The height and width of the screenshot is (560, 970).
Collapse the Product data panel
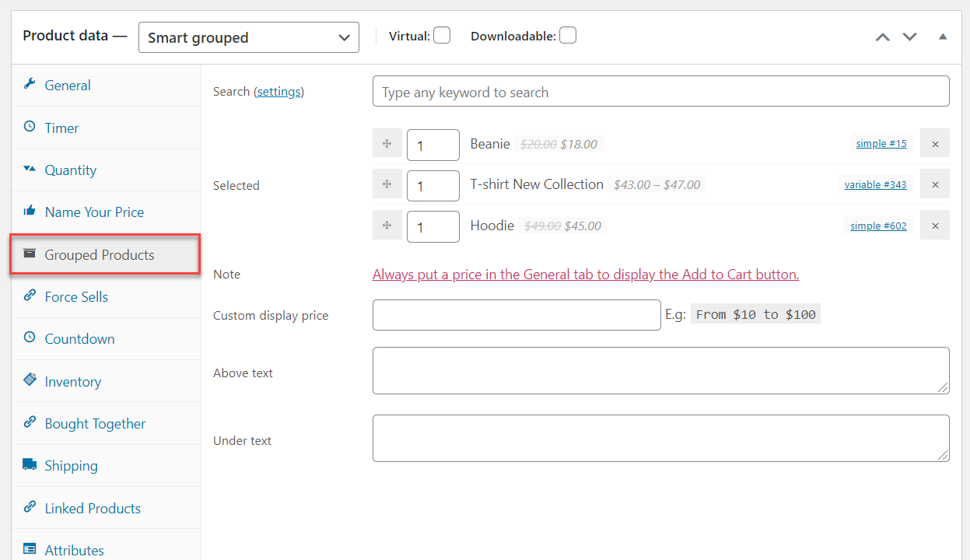(942, 36)
